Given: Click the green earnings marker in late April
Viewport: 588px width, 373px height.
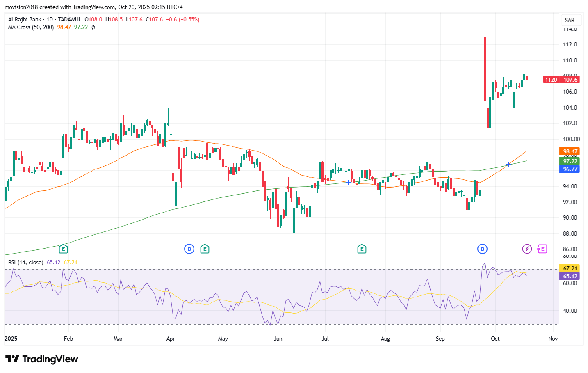Looking at the screenshot, I should click(x=205, y=249).
